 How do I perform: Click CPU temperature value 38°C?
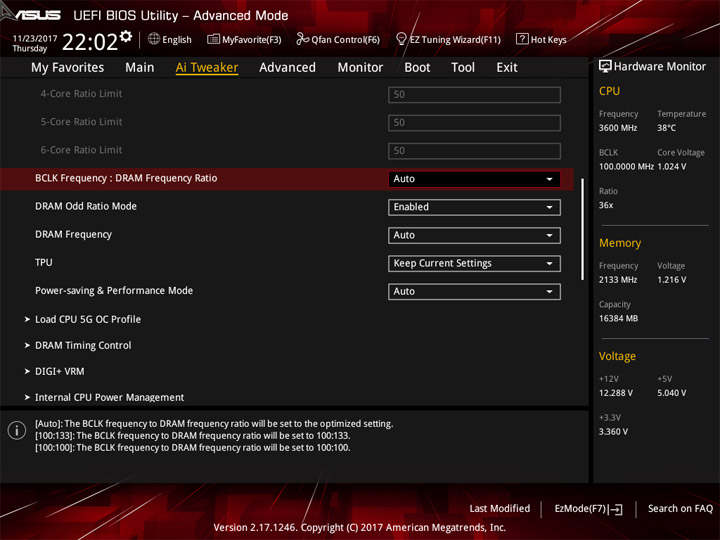(x=666, y=128)
